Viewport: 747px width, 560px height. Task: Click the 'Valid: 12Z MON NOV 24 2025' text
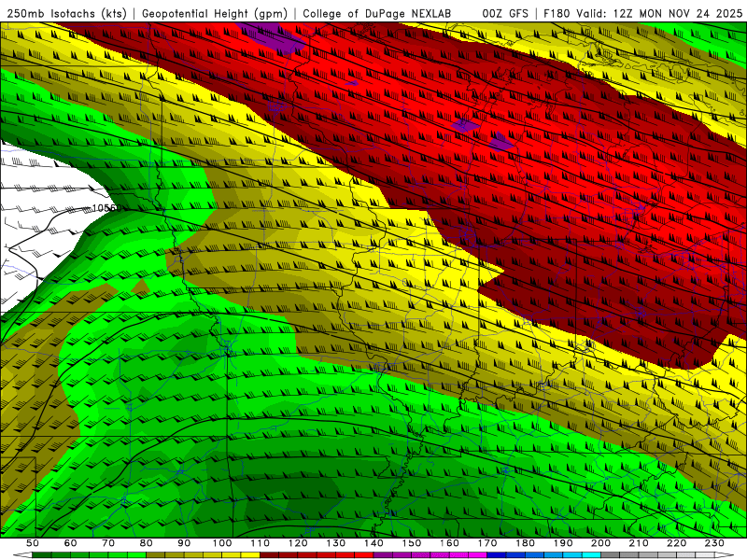659,14
